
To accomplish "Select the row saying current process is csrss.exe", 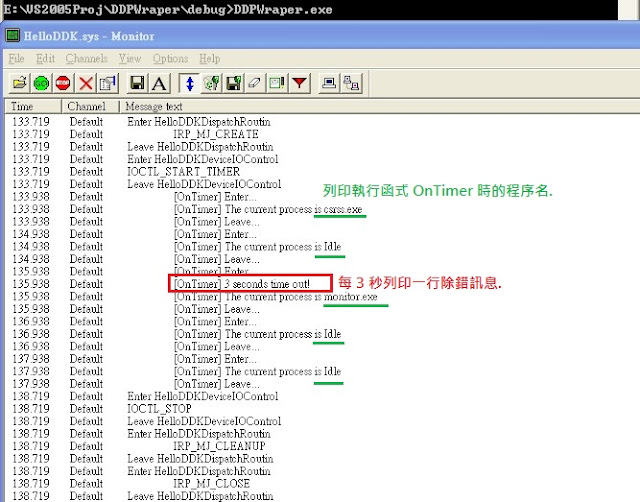I will click(x=322, y=209).
